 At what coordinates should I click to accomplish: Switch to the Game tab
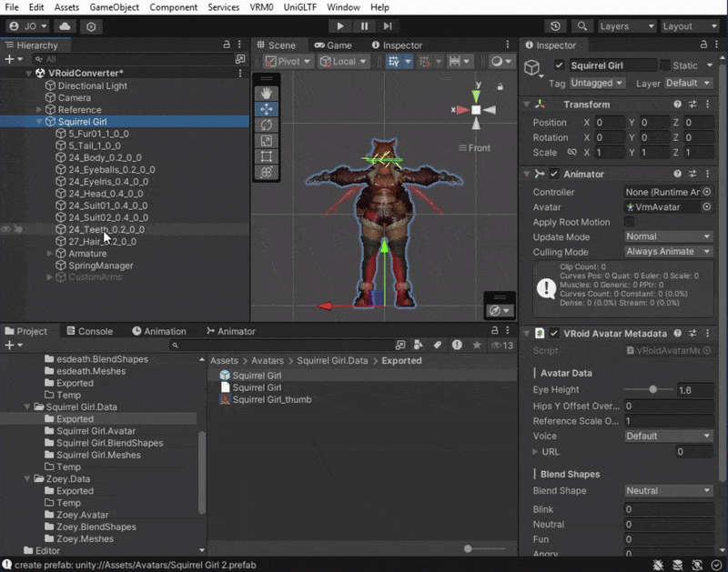(333, 45)
